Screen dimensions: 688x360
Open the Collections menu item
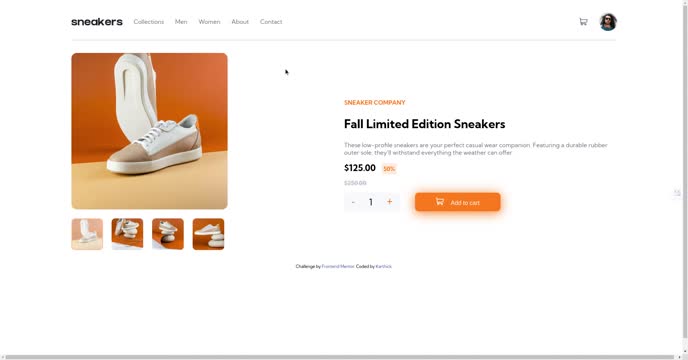point(149,22)
